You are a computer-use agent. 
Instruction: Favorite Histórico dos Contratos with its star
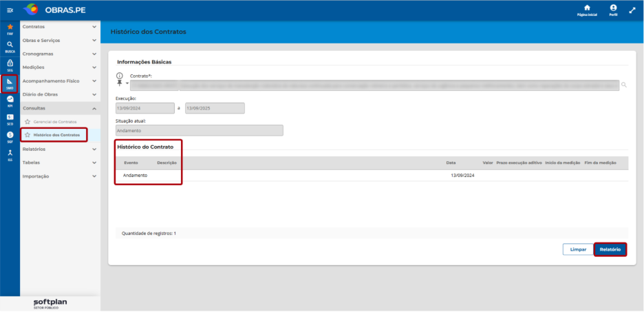pos(28,135)
